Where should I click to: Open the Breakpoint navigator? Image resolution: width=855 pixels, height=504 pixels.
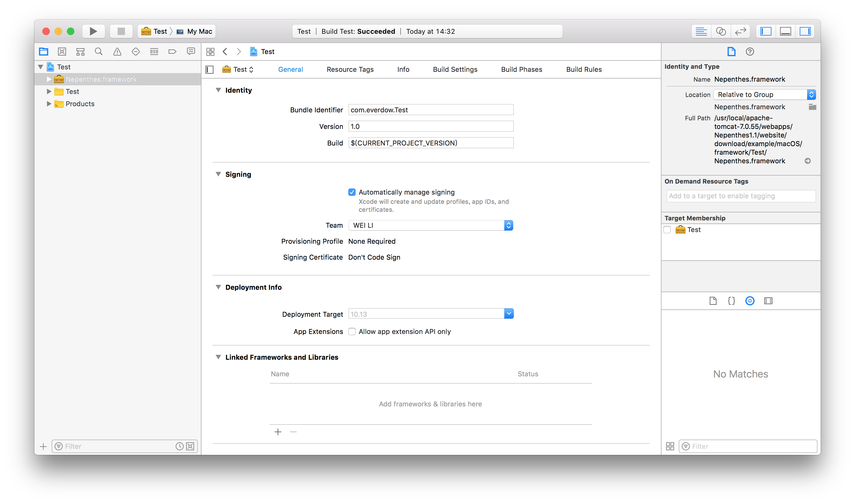point(172,52)
